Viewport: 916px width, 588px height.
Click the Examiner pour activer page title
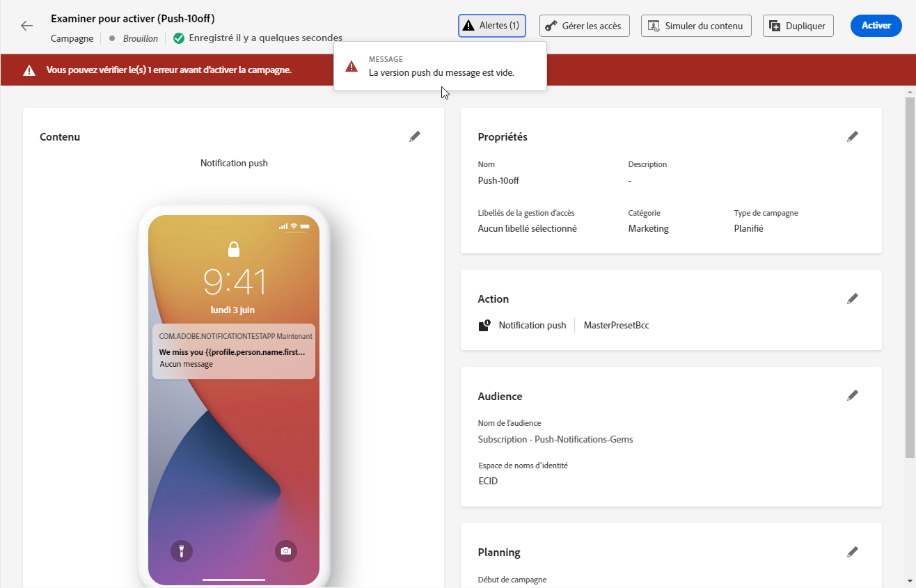(x=133, y=18)
